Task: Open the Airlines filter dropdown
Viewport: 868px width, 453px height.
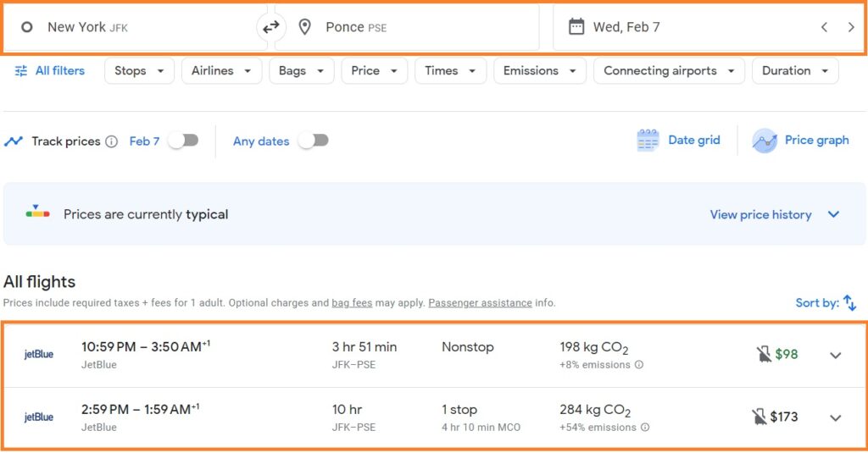Action: click(x=221, y=71)
